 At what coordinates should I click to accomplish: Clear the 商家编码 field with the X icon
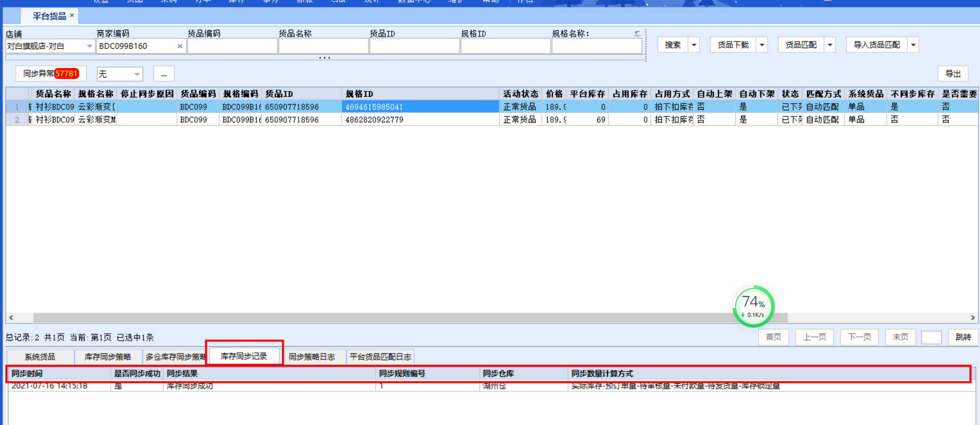point(180,46)
